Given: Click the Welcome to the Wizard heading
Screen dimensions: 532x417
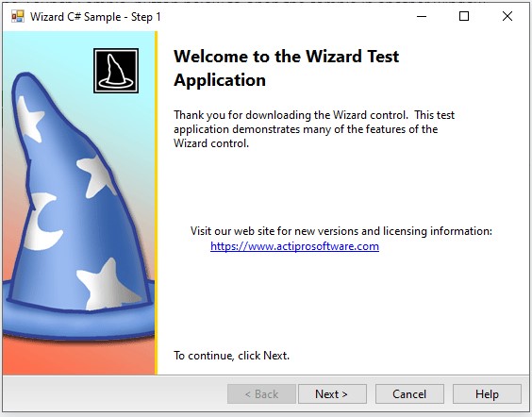Looking at the screenshot, I should click(x=287, y=68).
